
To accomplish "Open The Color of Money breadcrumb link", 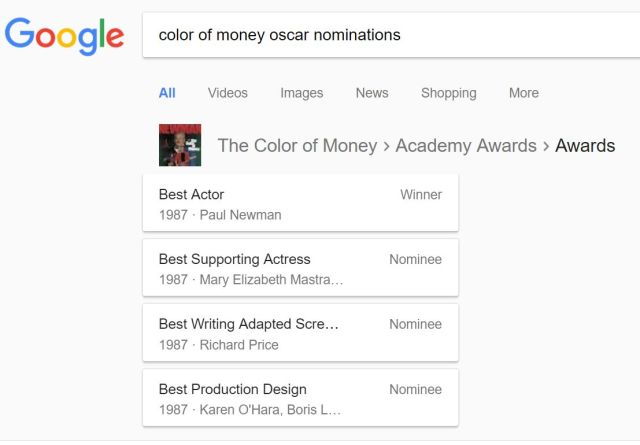I will [x=297, y=146].
